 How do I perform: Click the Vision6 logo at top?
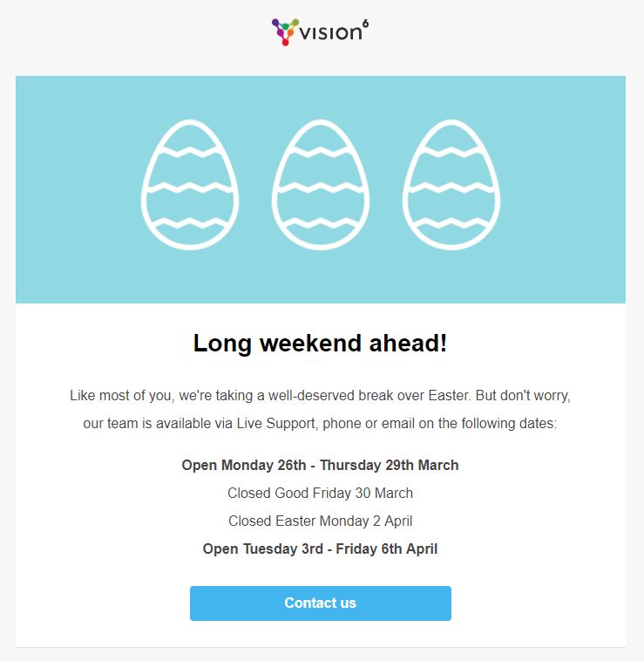click(320, 32)
